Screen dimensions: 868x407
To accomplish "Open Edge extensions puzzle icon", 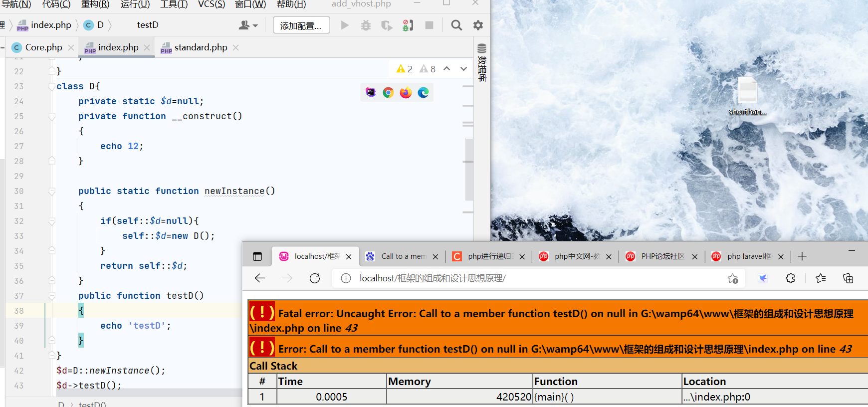I will pyautogui.click(x=790, y=278).
